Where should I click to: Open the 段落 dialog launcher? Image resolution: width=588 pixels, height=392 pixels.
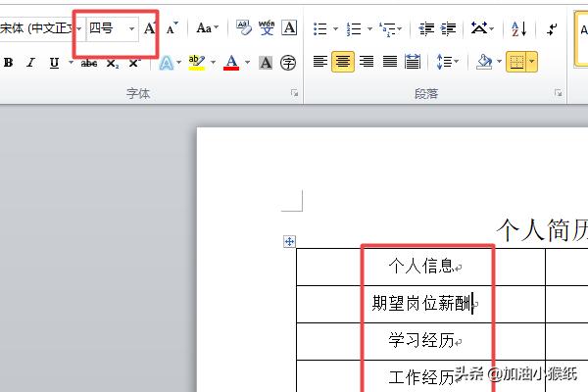tap(558, 94)
